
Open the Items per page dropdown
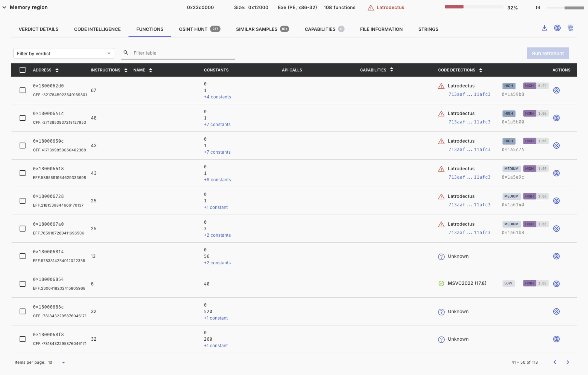[63, 362]
